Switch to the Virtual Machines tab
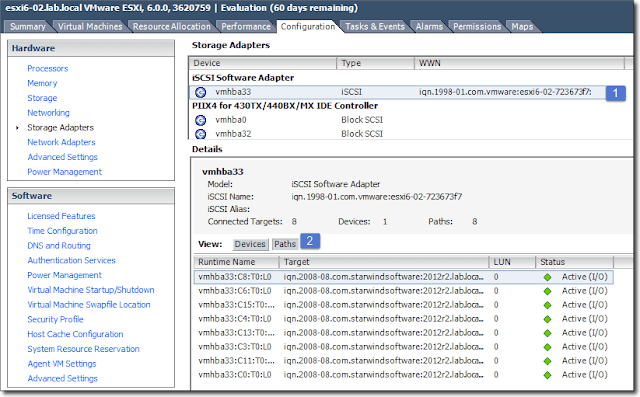The width and height of the screenshot is (640, 397). pos(90,27)
